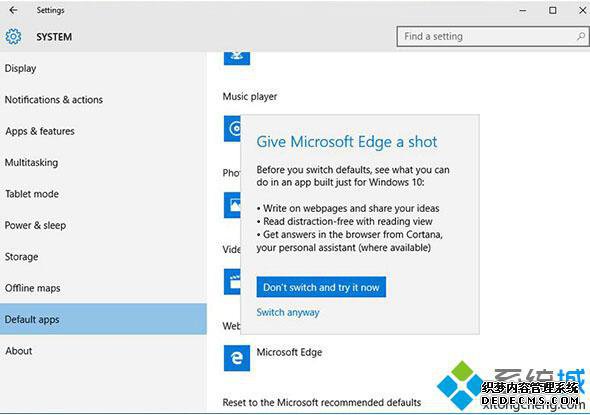Select Default apps in the sidebar
The image size is (590, 415).
[x=103, y=319]
